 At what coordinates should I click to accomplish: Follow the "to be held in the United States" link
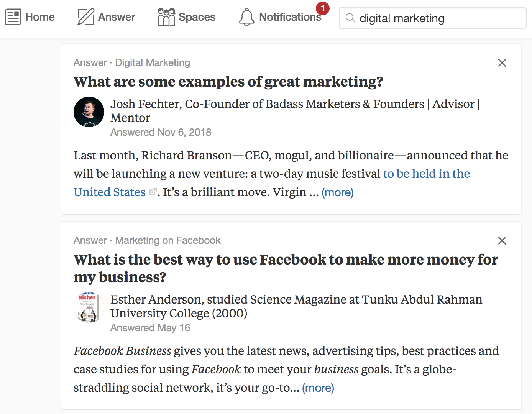coord(426,174)
